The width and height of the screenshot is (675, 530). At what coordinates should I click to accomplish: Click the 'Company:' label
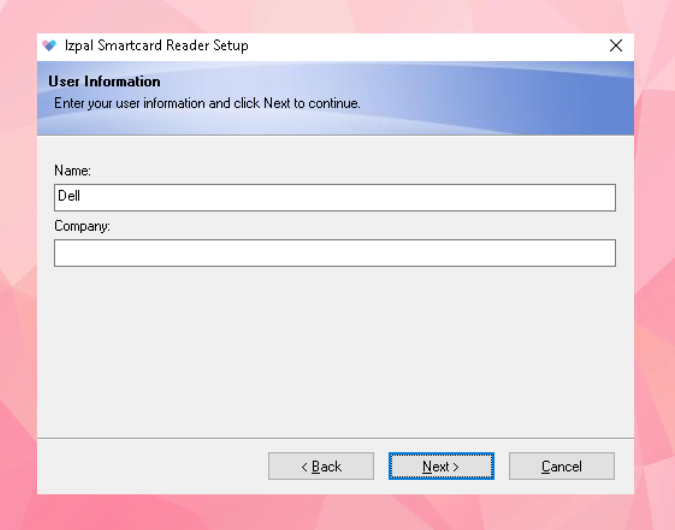click(x=82, y=226)
